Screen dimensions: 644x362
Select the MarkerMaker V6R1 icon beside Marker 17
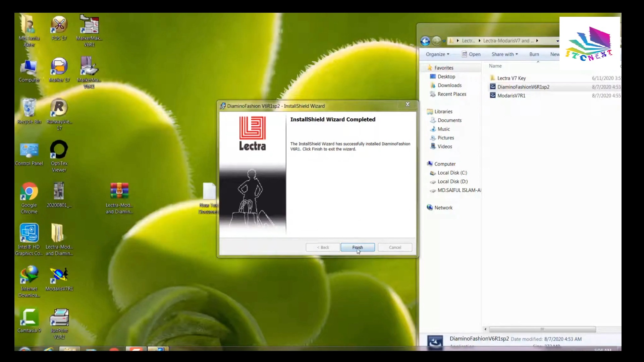[89, 73]
